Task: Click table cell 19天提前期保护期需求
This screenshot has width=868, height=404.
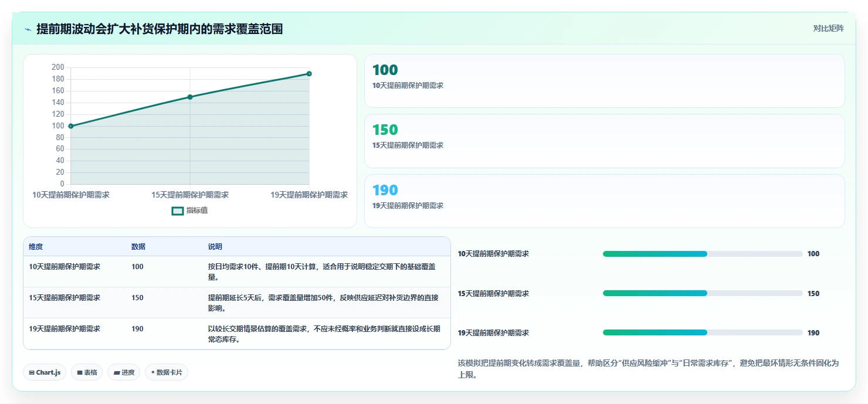Action: click(x=65, y=329)
